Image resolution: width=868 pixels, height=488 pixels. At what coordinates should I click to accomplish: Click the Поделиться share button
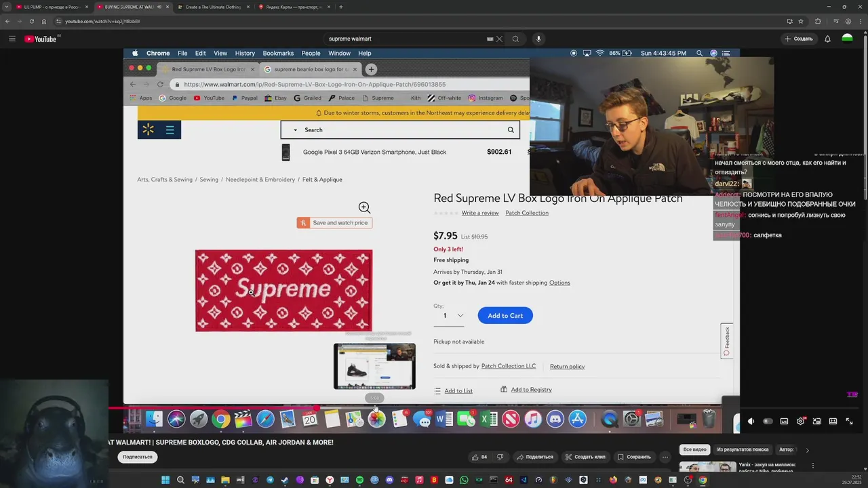534,457
